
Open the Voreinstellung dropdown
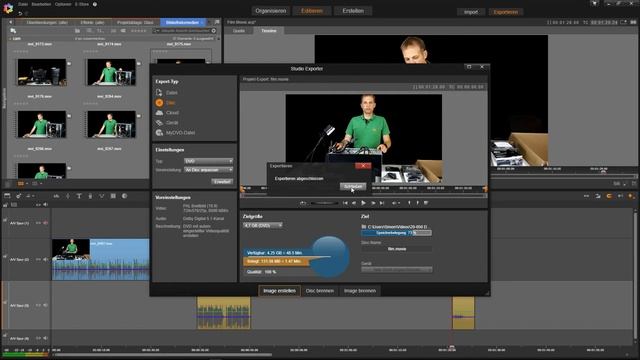click(208, 170)
